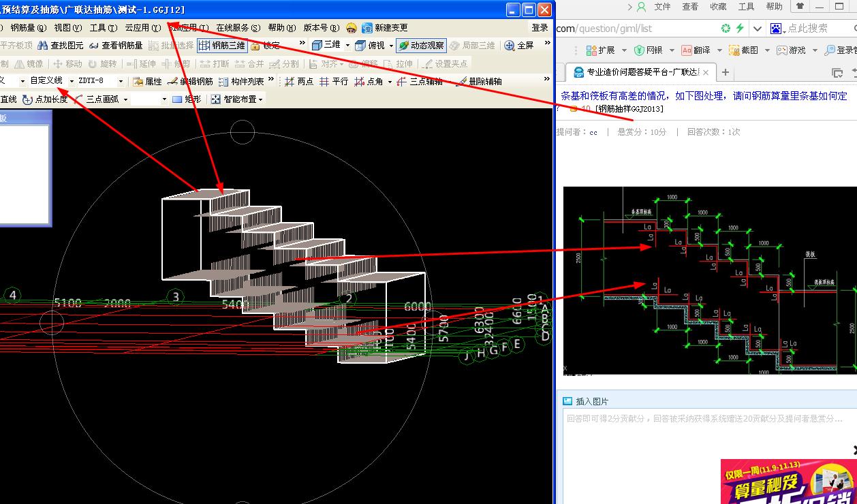Open the 智能布置 smart layout menu
The width and height of the screenshot is (857, 504).
click(236, 99)
